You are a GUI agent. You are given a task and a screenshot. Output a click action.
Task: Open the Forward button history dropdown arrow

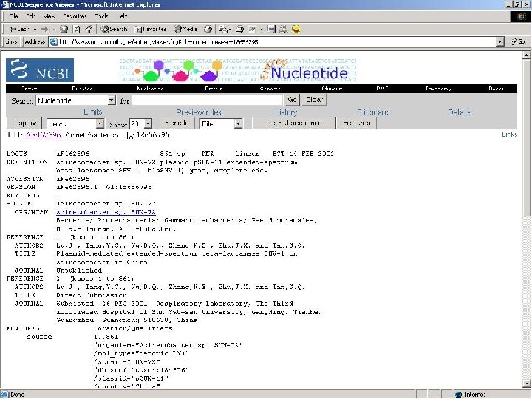point(54,30)
